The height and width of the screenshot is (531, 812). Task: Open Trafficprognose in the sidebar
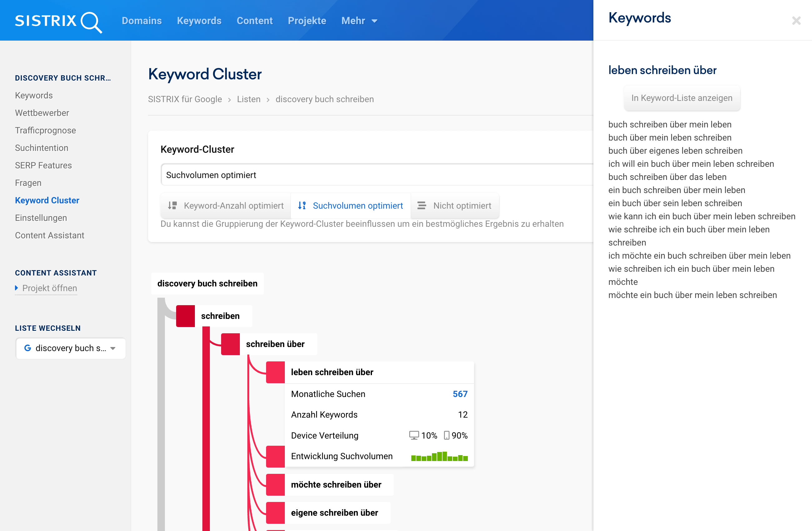[x=45, y=130]
